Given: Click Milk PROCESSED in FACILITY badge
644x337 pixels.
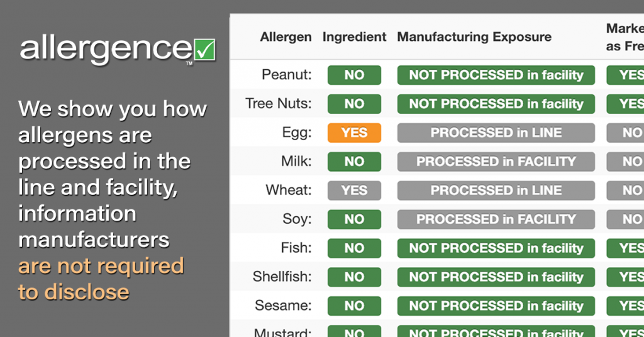Looking at the screenshot, I should tap(496, 162).
